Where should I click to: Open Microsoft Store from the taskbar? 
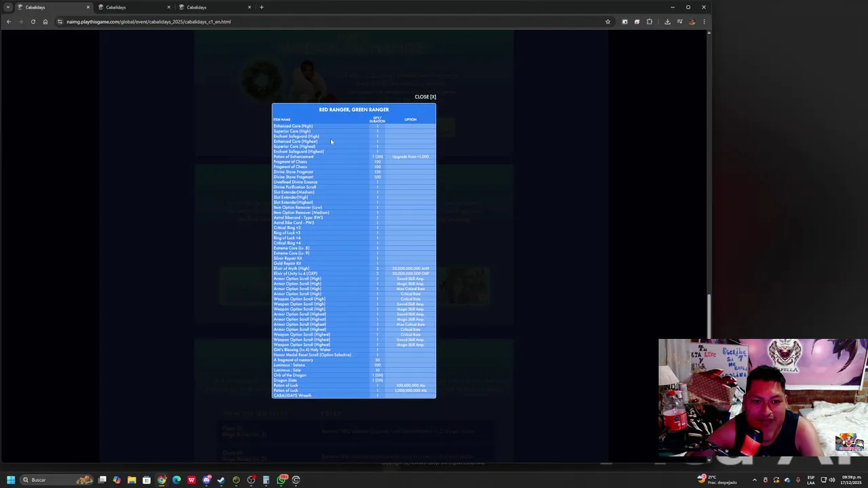[146, 480]
